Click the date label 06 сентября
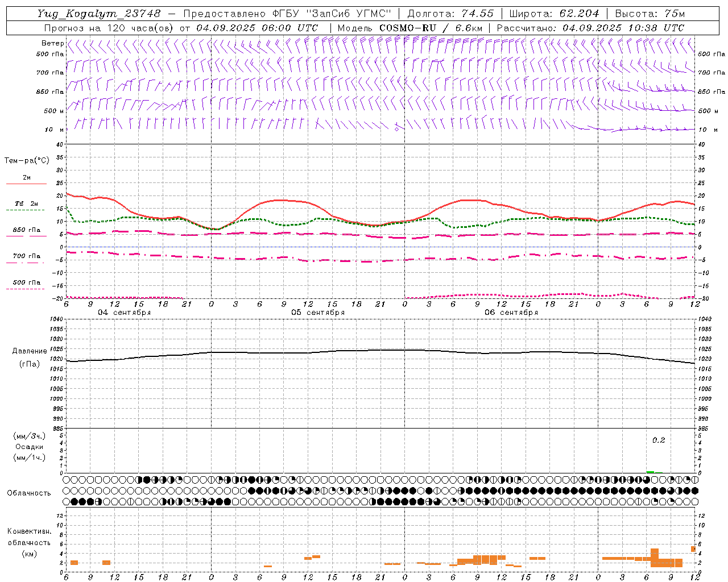This screenshot has height=582, width=728. 511,313
